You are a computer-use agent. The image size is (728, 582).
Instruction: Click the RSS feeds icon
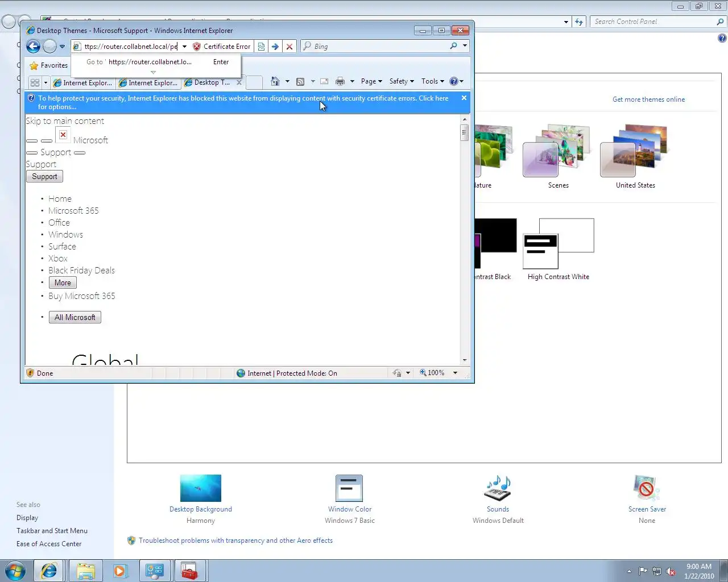point(300,82)
